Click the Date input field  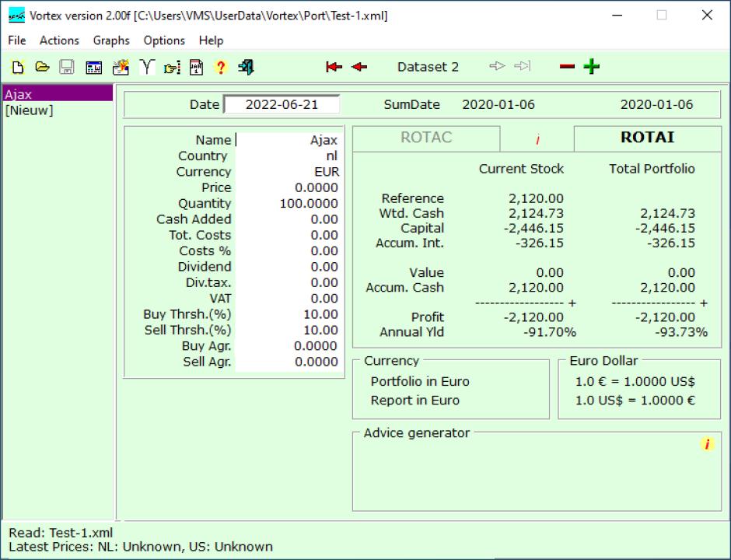click(282, 104)
